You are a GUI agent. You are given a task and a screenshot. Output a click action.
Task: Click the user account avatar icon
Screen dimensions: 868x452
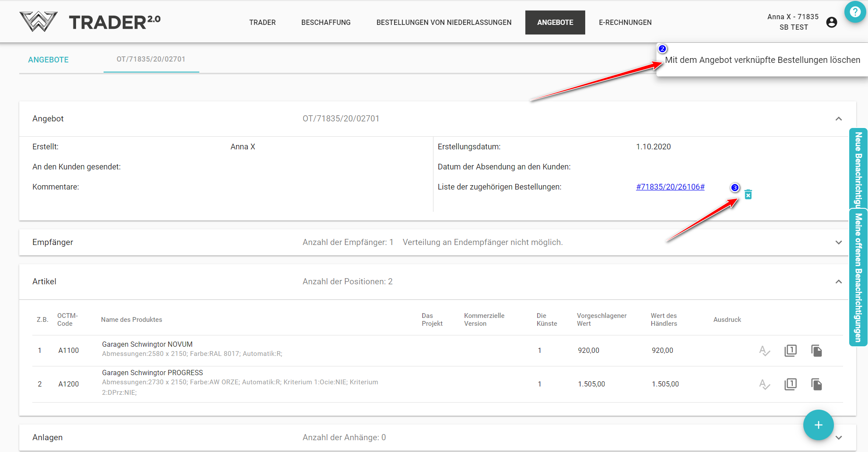[831, 22]
